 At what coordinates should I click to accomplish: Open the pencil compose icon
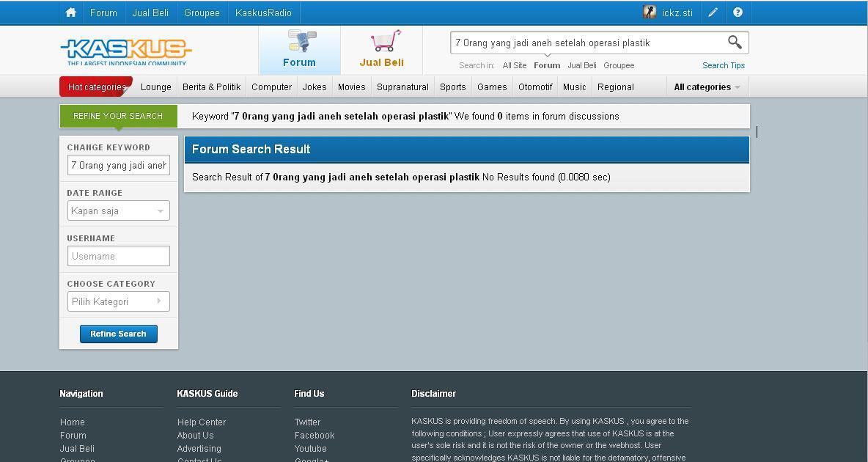[713, 12]
